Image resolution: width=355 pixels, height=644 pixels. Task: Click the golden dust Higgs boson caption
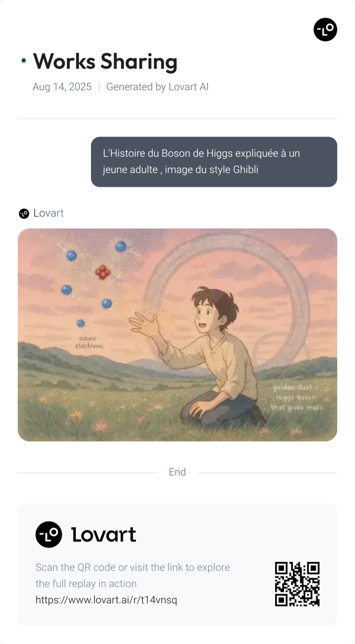click(297, 397)
